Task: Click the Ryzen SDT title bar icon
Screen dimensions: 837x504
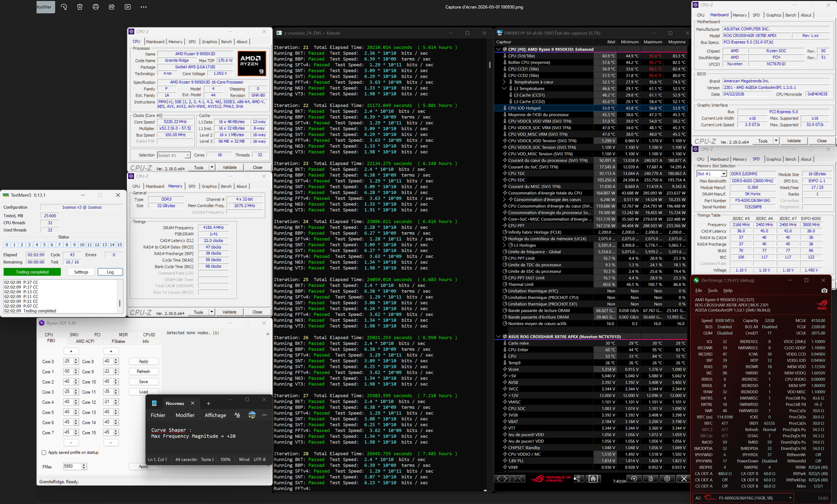Action: tap(42, 323)
